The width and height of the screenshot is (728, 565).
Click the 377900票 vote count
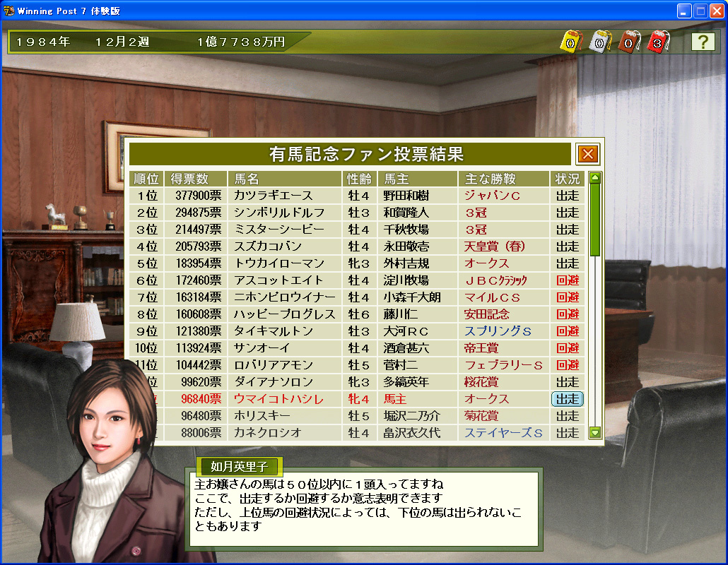coord(198,196)
